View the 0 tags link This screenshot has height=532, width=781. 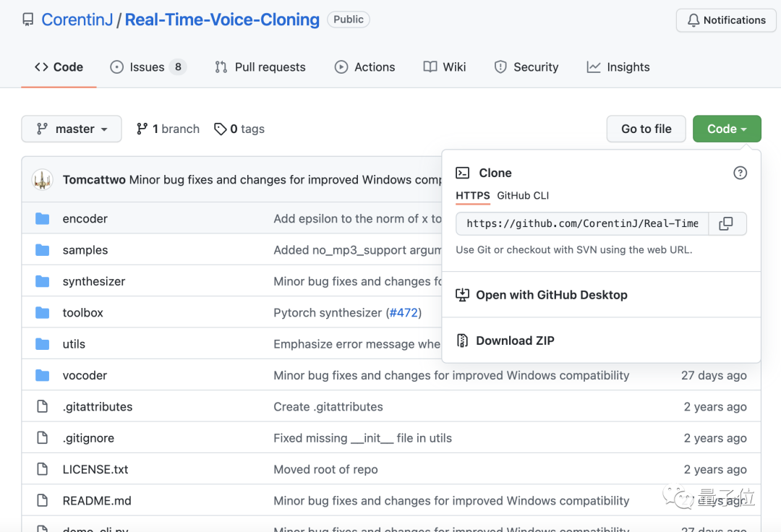click(239, 129)
